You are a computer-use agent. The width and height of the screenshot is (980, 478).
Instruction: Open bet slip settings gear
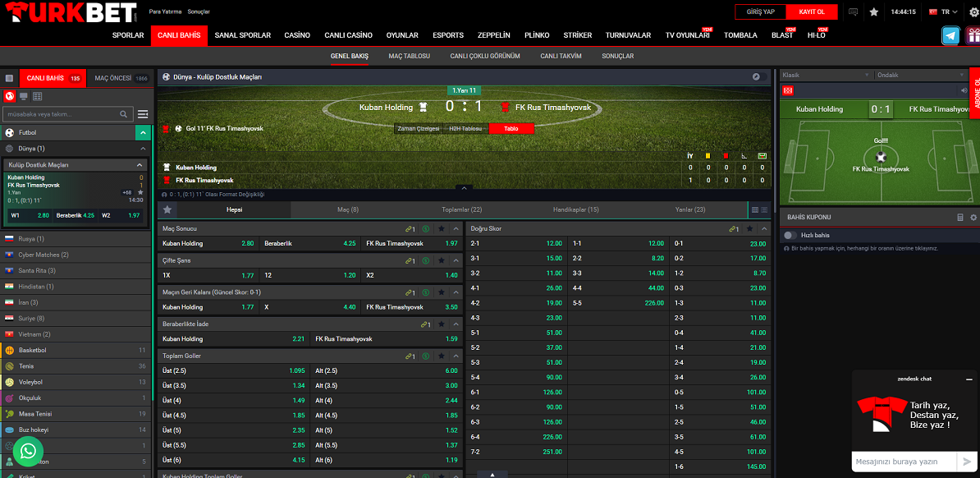[x=973, y=217]
